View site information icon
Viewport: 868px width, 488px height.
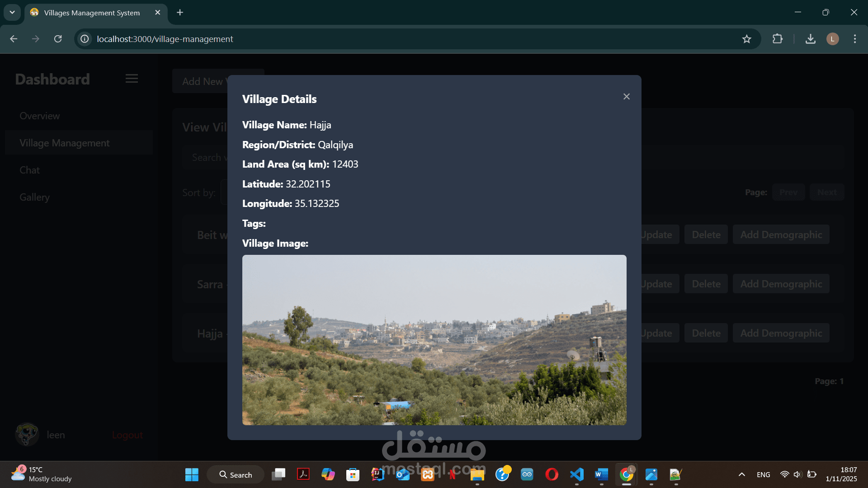coord(85,39)
